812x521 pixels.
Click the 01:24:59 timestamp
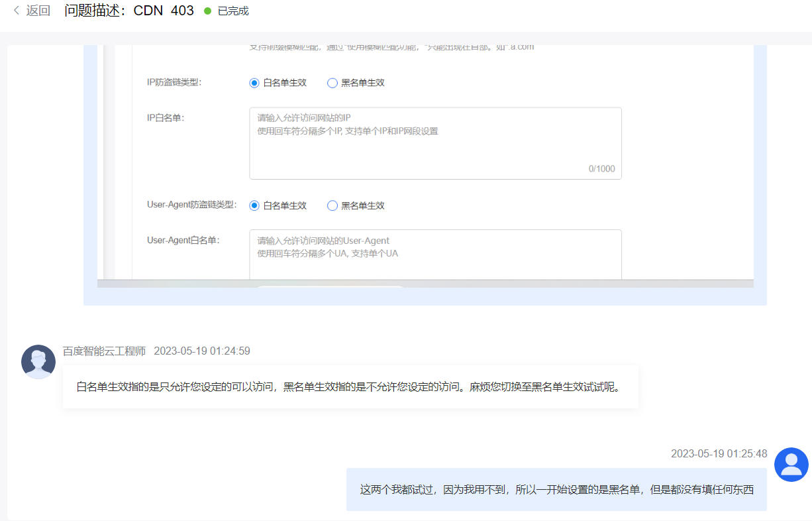(x=202, y=351)
